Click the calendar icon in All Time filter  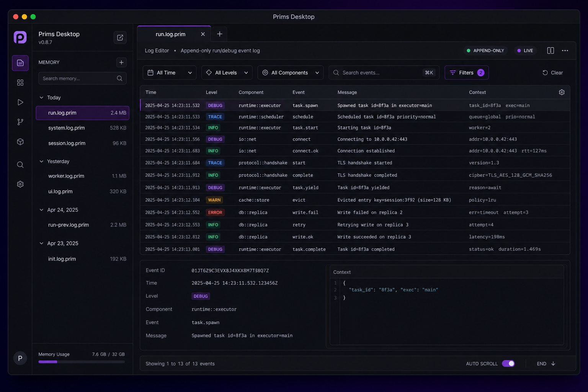point(150,73)
